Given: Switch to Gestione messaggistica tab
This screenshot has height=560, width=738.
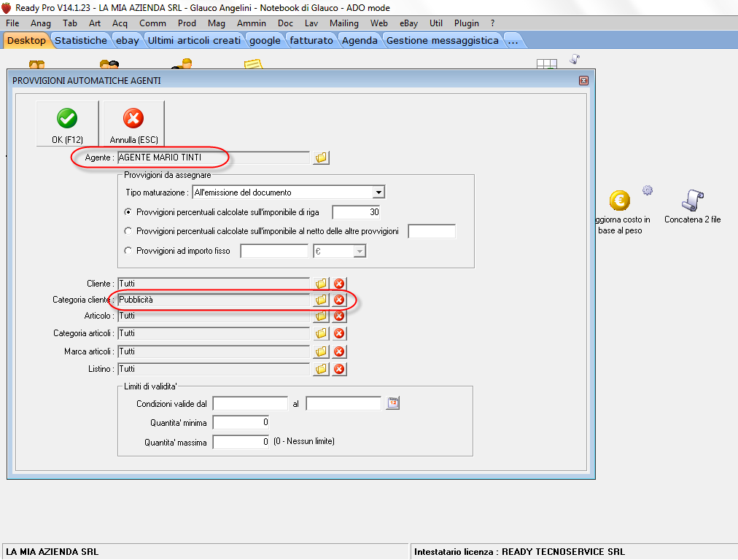Looking at the screenshot, I should pos(443,41).
